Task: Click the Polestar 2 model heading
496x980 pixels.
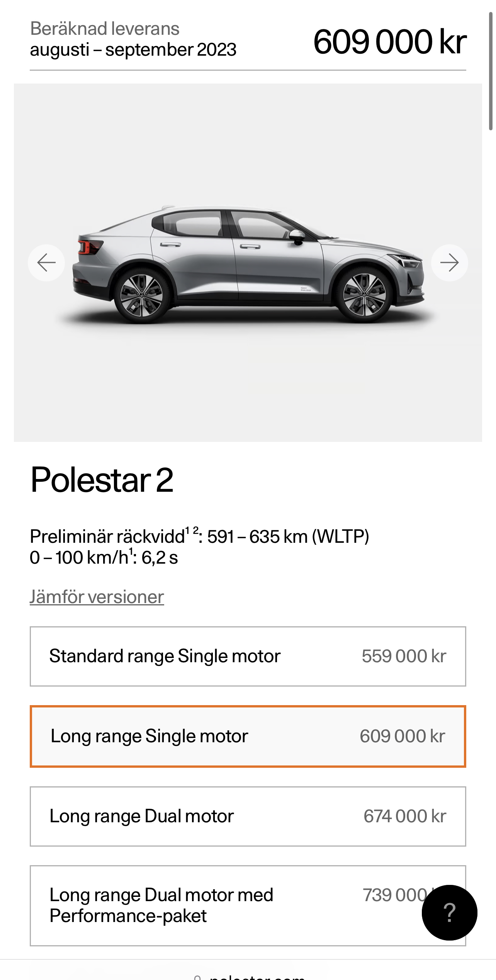Action: (x=102, y=480)
